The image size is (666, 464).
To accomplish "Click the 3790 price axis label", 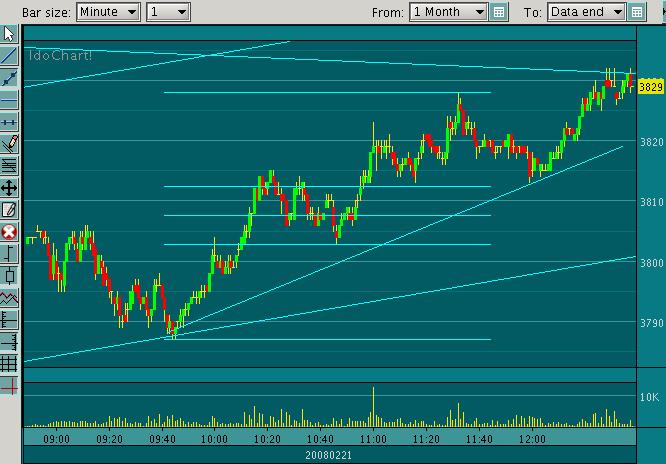I will click(652, 323).
